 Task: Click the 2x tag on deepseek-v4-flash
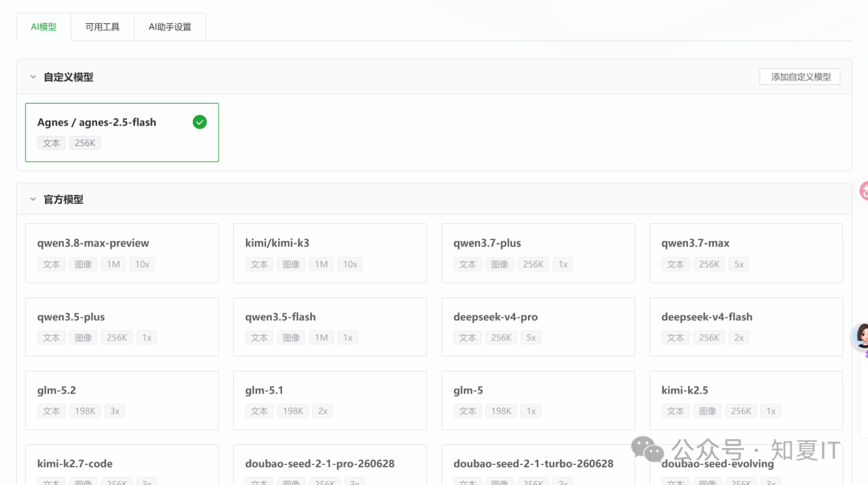pos(739,338)
